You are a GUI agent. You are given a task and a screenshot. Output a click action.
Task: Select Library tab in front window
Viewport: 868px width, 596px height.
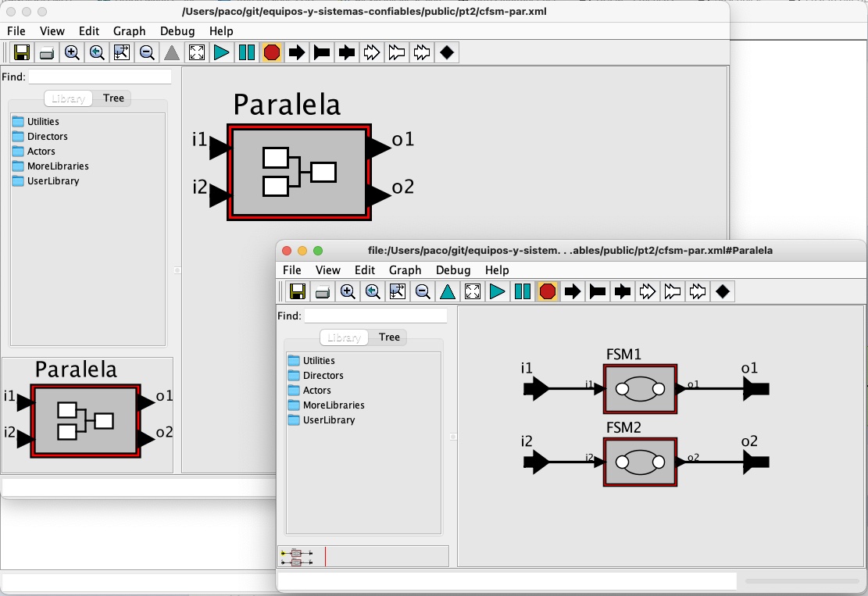click(x=344, y=337)
